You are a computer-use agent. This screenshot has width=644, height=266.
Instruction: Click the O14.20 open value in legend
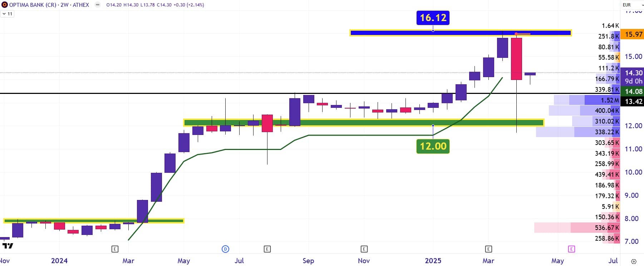tap(114, 5)
